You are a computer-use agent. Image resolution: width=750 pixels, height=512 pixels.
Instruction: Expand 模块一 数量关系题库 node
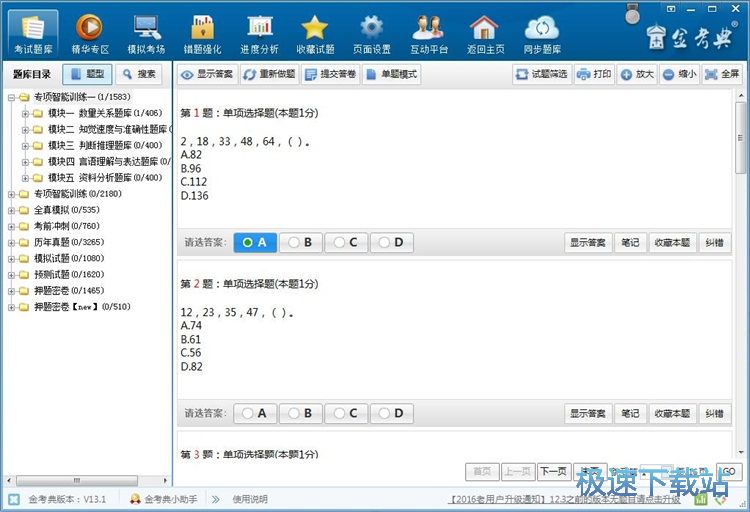26,114
